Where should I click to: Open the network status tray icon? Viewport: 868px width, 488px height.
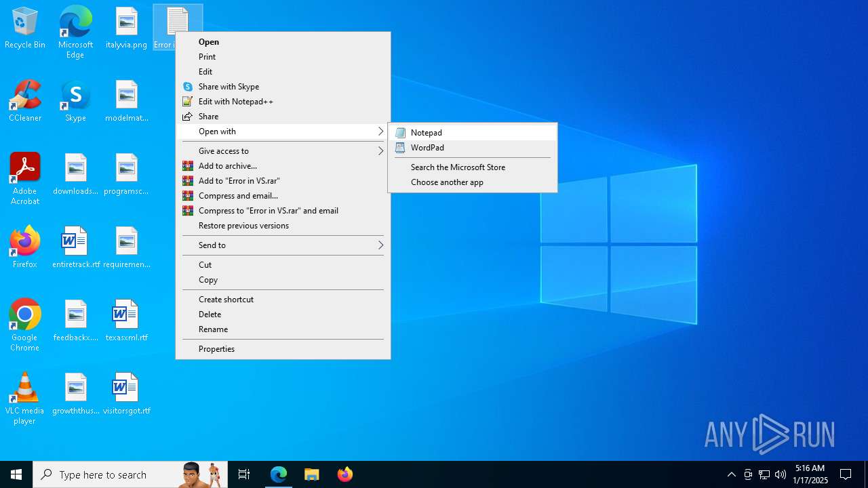tap(764, 474)
